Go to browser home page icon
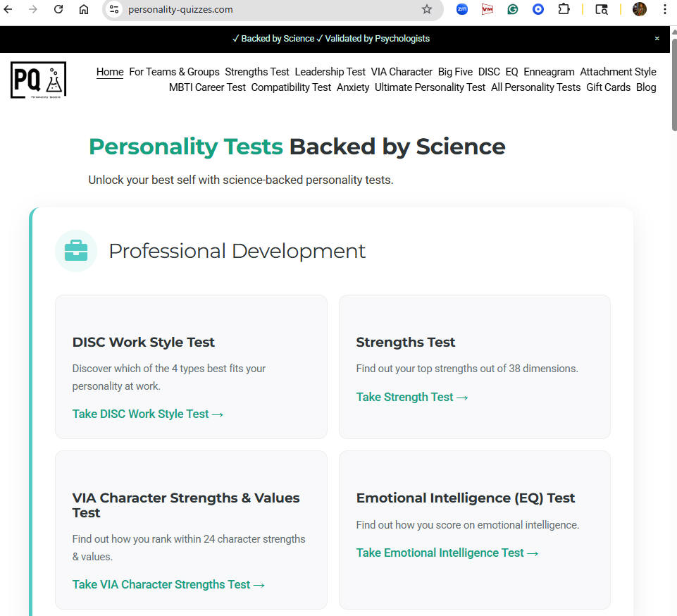Viewport: 677px width, 616px height. 84,9
